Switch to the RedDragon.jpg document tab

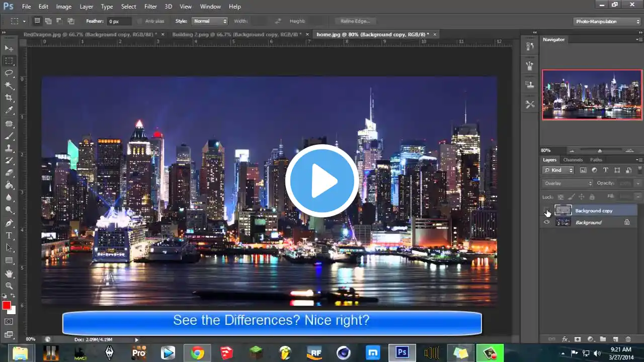coord(90,34)
